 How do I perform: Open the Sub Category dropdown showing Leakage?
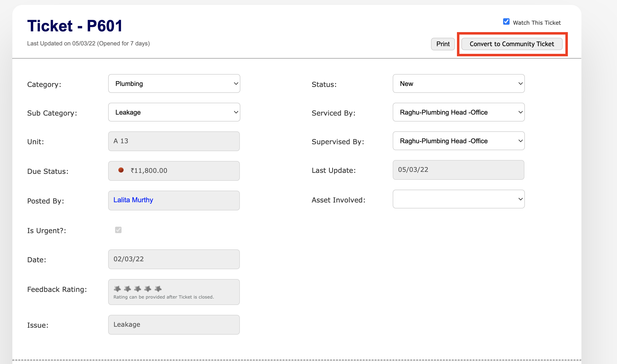coord(174,112)
